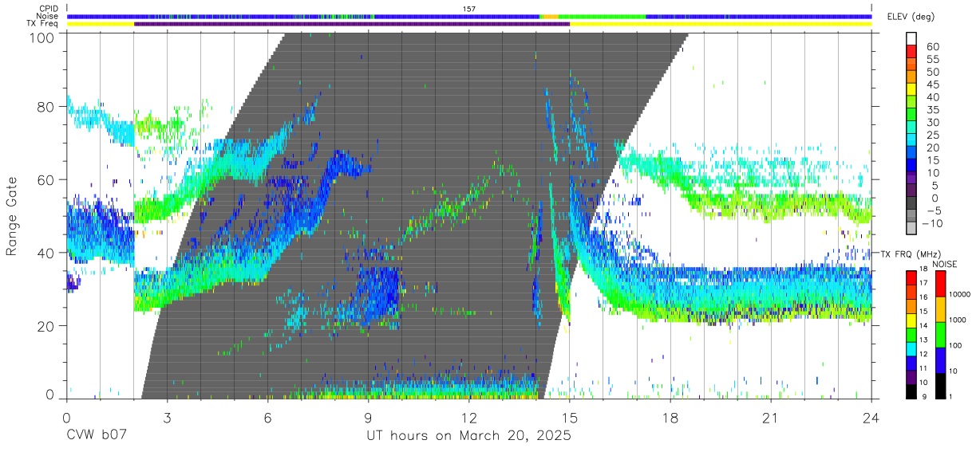980x452 pixels.
Task: Click the 'ELEV (deg)' legend title
Action: 911,17
